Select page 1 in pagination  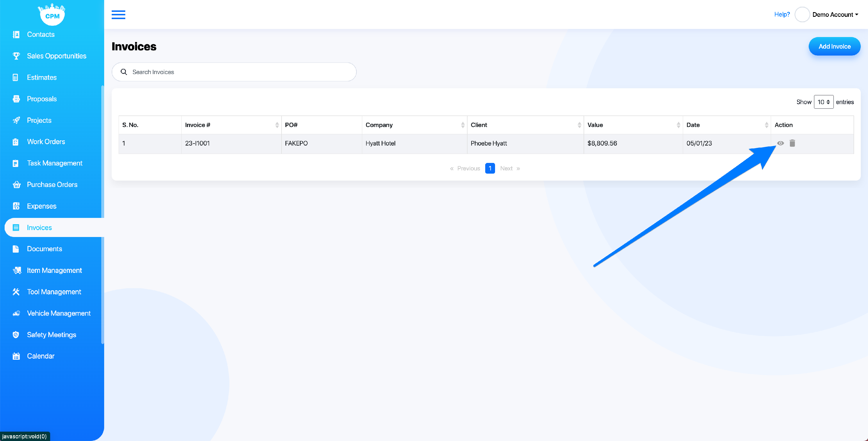490,168
